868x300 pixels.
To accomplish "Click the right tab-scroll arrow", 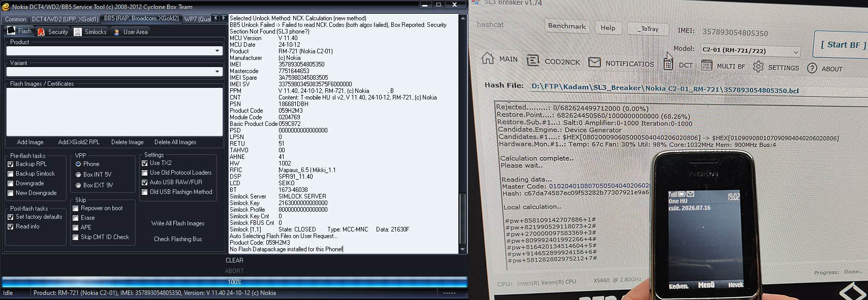I will [x=223, y=18].
